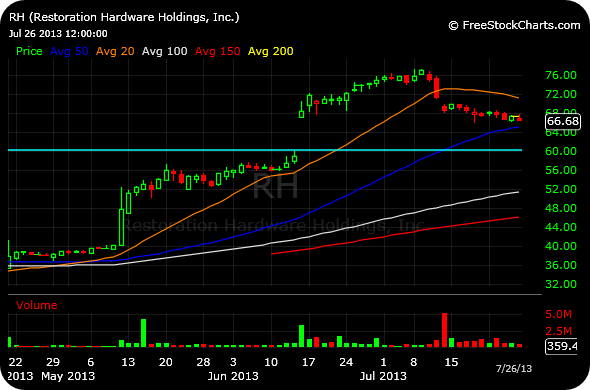
Task: Click the 13 date tick label
Action: coord(128,362)
